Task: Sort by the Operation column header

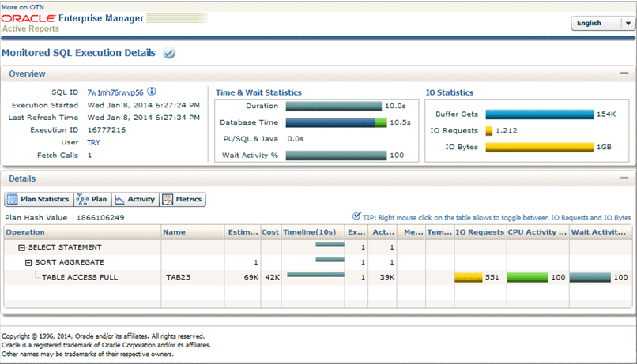Action: click(x=82, y=232)
